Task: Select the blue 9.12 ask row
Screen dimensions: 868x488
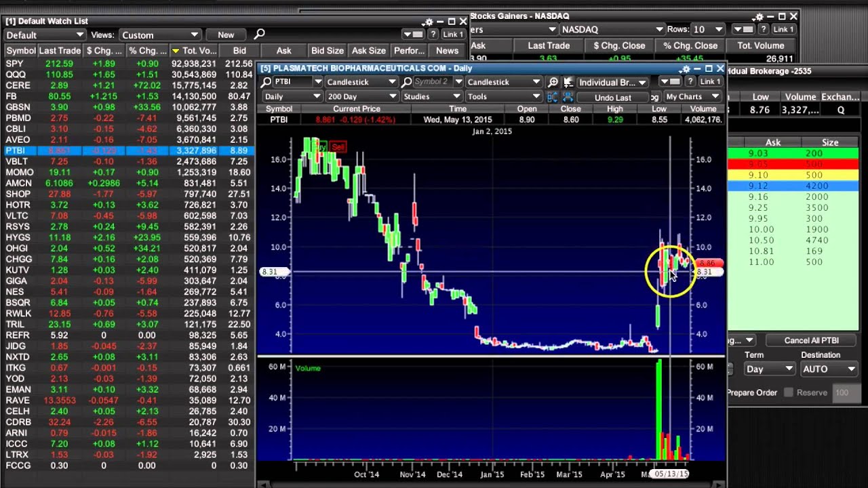Action: (793, 186)
